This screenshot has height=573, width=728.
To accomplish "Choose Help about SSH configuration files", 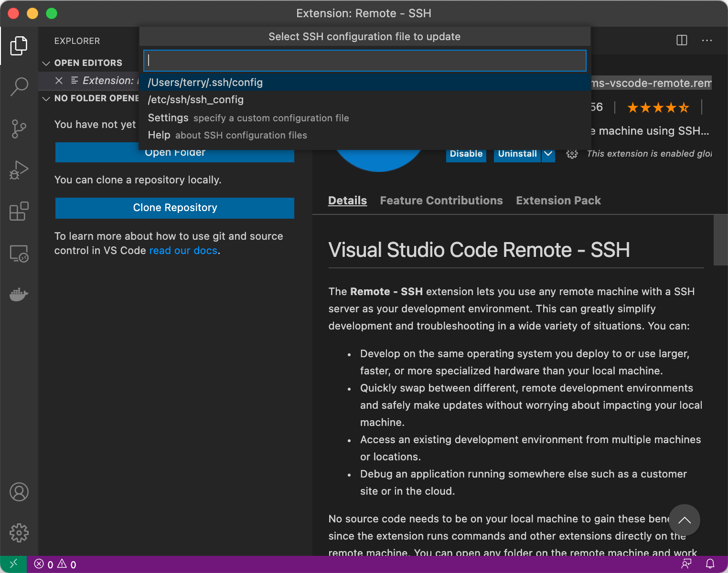I will pos(364,135).
